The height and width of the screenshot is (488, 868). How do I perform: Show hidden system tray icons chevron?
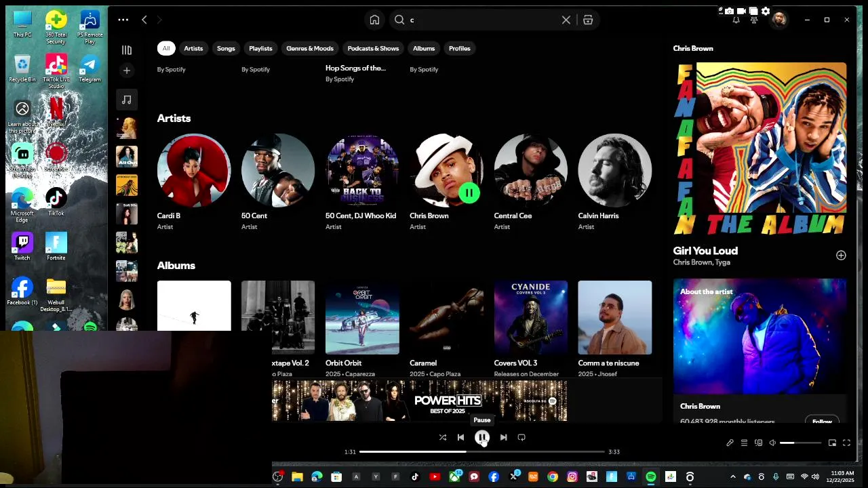pyautogui.click(x=732, y=477)
